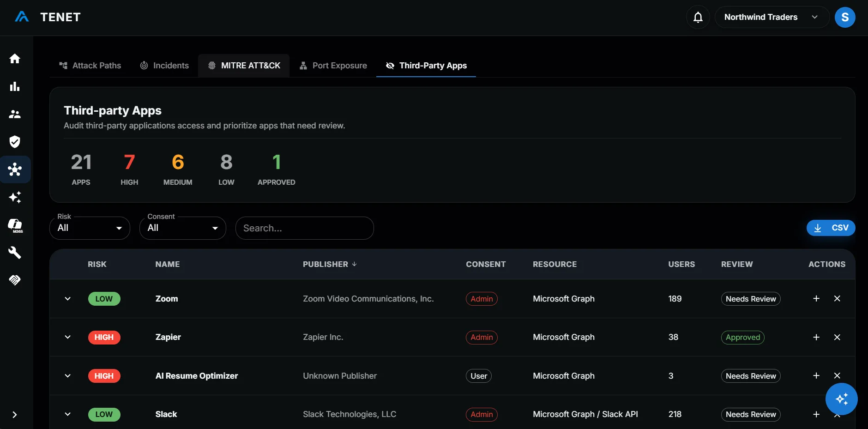Open the wrench tools sidebar icon
The image size is (868, 429).
[15, 253]
